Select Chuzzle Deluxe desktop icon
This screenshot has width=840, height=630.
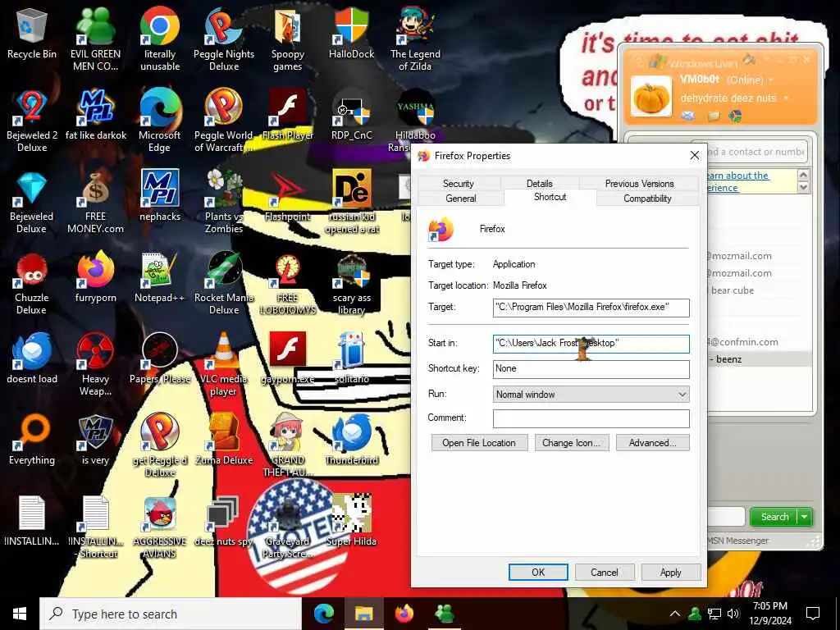[x=32, y=284]
